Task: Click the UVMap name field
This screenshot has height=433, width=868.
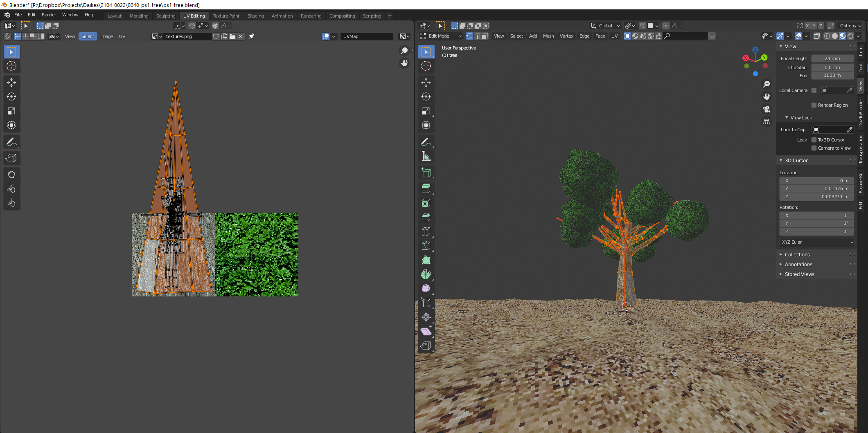Action: pyautogui.click(x=366, y=36)
